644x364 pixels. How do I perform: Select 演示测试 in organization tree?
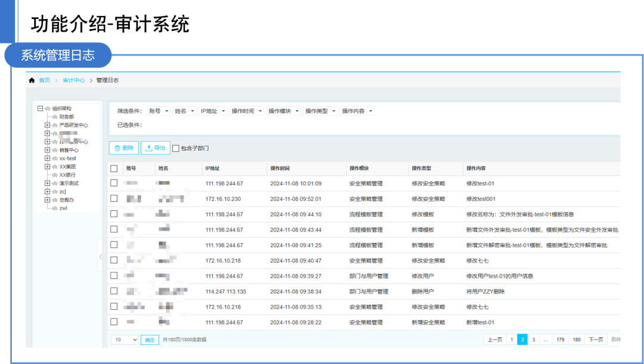pos(69,183)
